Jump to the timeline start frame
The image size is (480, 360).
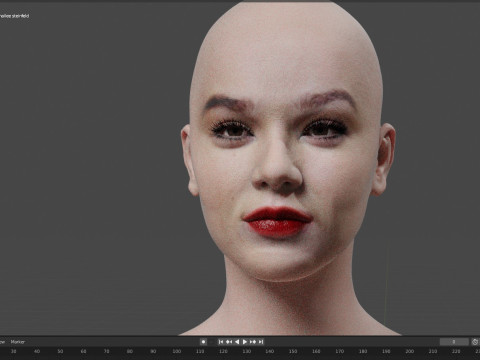tap(221, 342)
